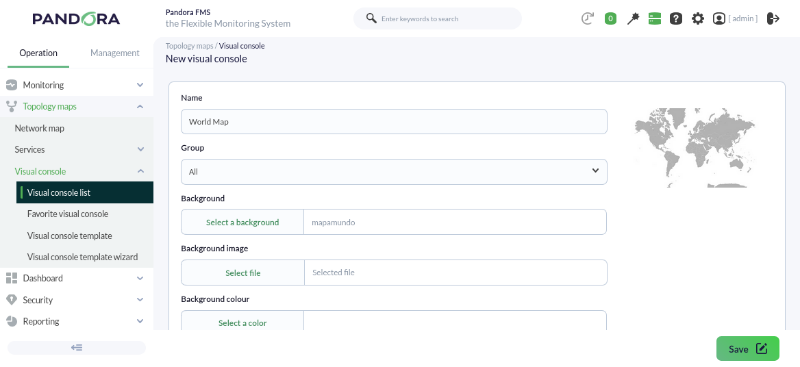This screenshot has height=367, width=800.
Task: Click the search magnifier icon
Action: click(371, 18)
